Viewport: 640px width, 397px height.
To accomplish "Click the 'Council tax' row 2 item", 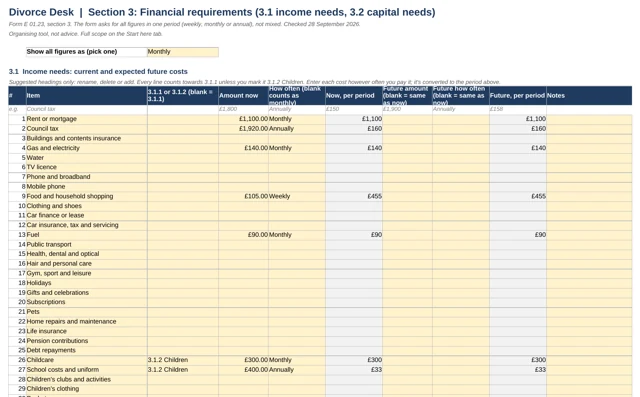I will pyautogui.click(x=87, y=129).
